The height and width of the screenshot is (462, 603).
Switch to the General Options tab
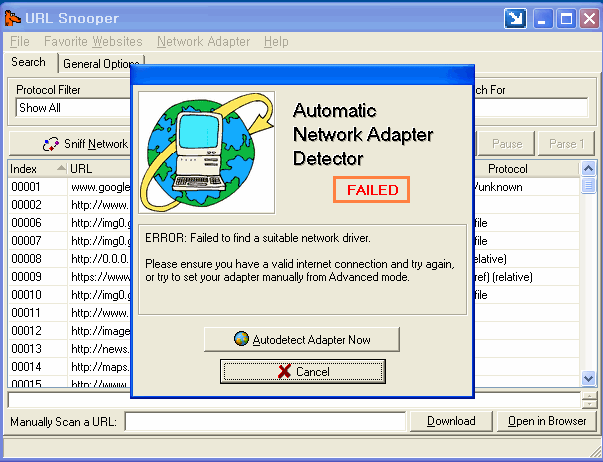tap(101, 64)
